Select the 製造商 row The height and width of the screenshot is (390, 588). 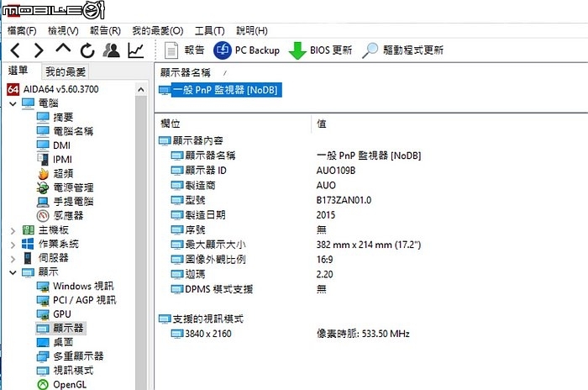tap(193, 186)
